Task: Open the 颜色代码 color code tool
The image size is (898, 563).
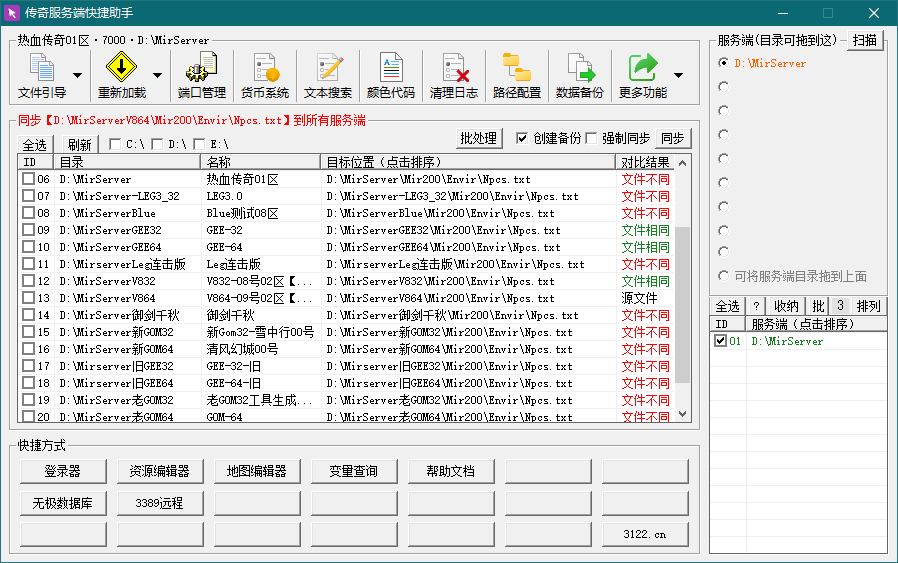Action: coord(390,76)
